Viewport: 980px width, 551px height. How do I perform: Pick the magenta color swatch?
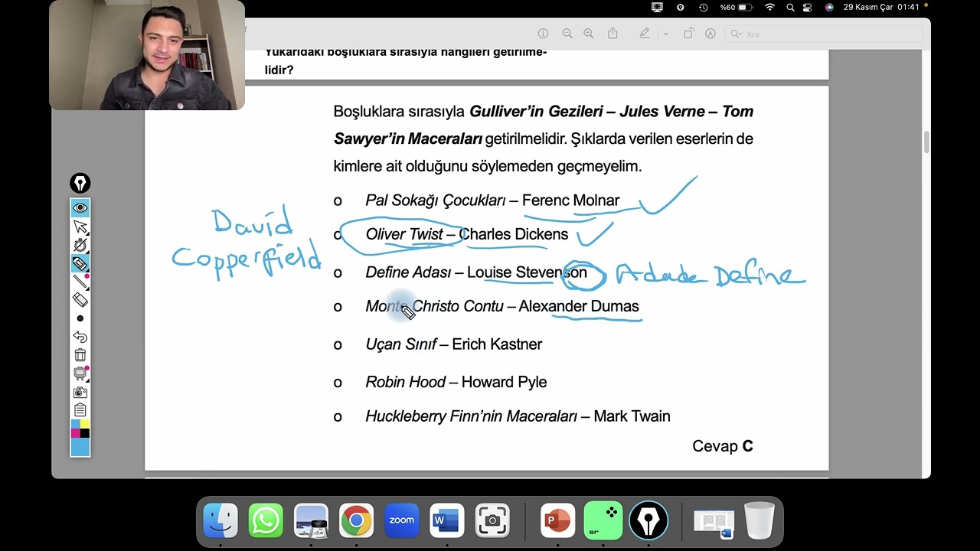pos(76,433)
